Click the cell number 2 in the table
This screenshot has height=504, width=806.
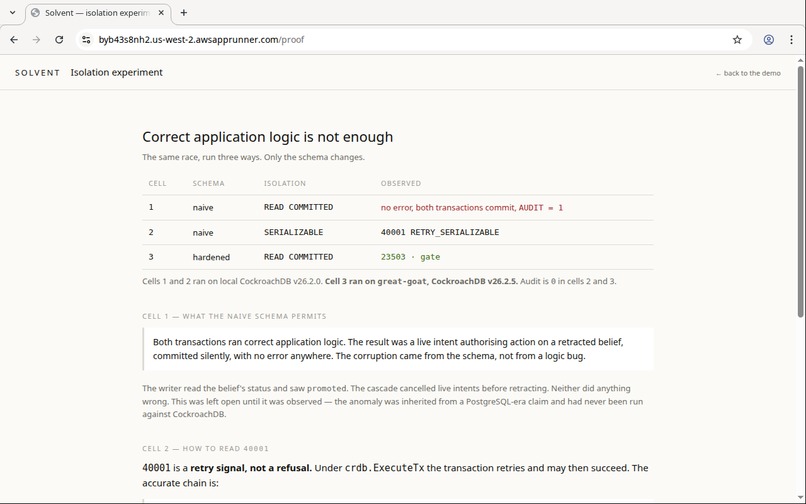pos(151,232)
